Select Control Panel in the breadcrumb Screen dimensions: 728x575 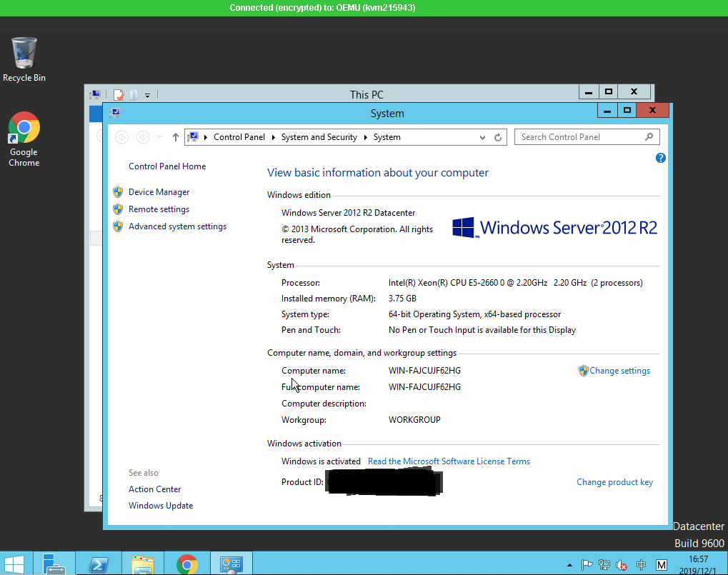coord(239,137)
